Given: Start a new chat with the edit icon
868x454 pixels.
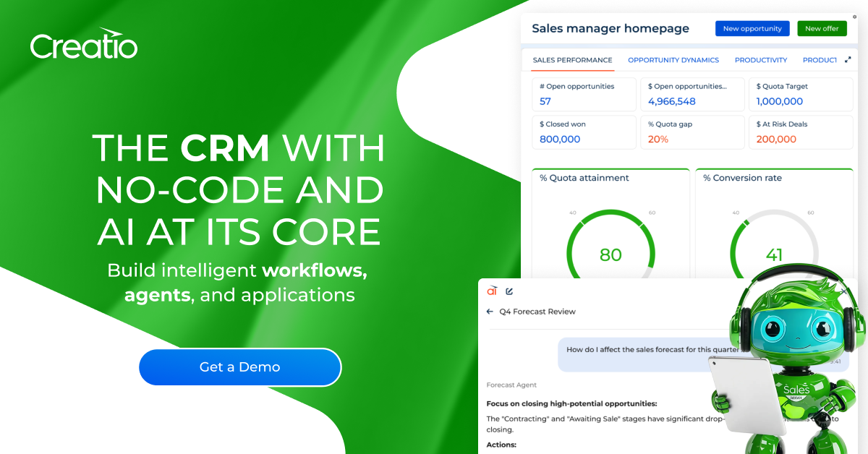Looking at the screenshot, I should pyautogui.click(x=509, y=291).
